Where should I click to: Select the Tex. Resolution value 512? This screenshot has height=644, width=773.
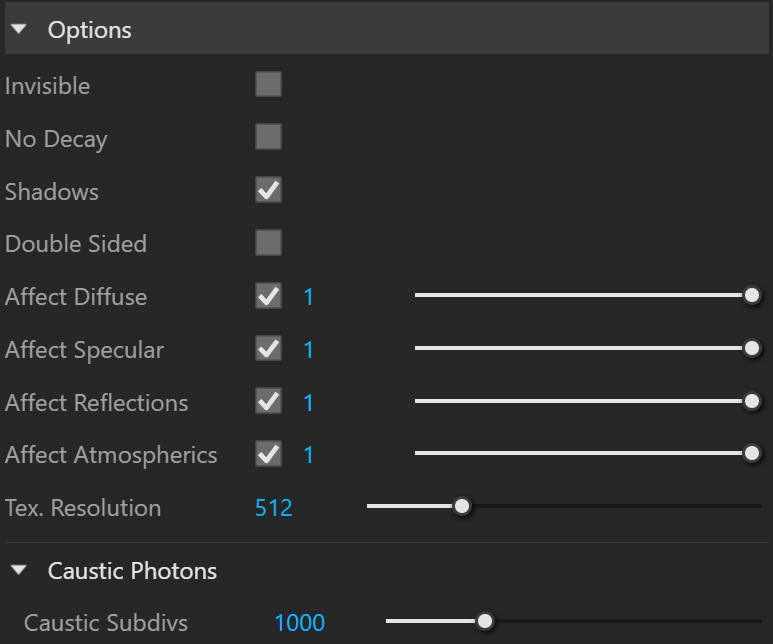pos(274,508)
